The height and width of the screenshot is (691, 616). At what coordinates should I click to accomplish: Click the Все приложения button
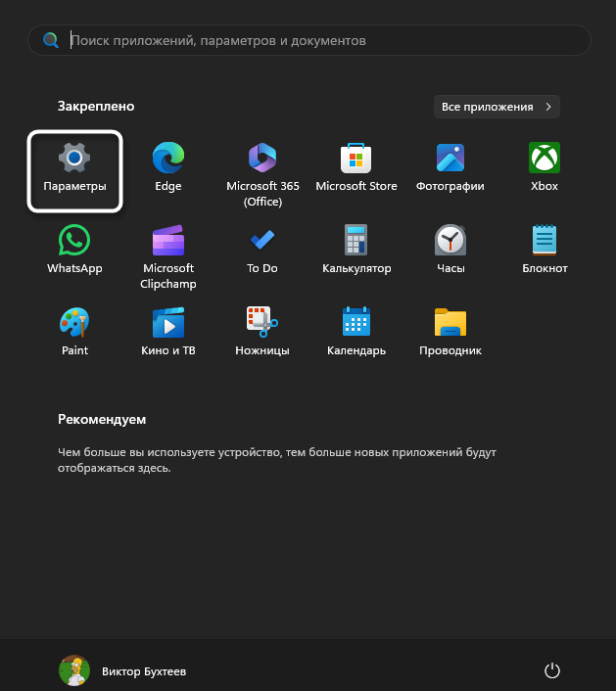coord(497,107)
